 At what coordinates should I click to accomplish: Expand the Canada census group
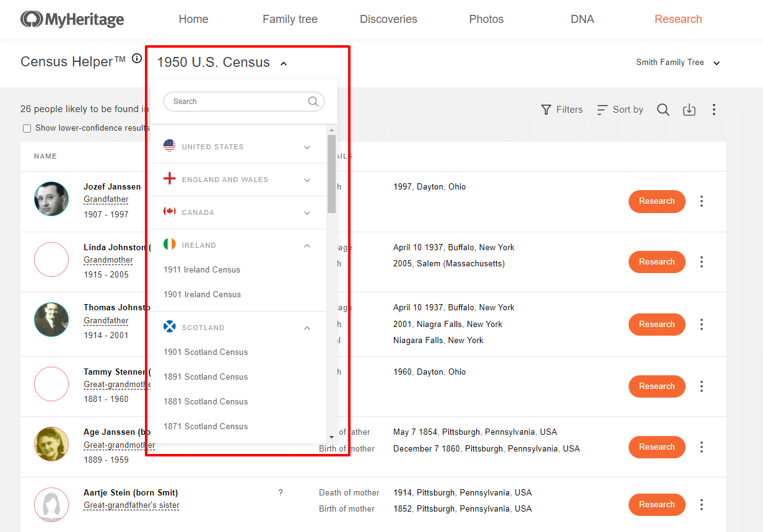307,213
